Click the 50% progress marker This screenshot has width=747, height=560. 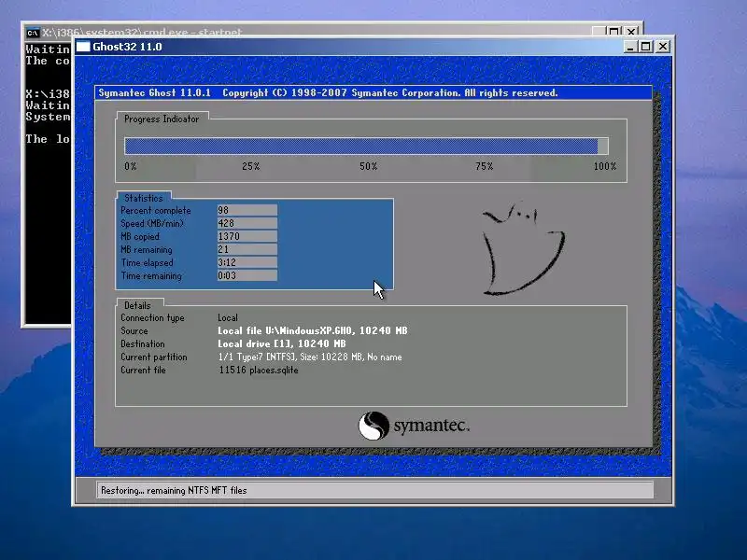[x=368, y=166]
